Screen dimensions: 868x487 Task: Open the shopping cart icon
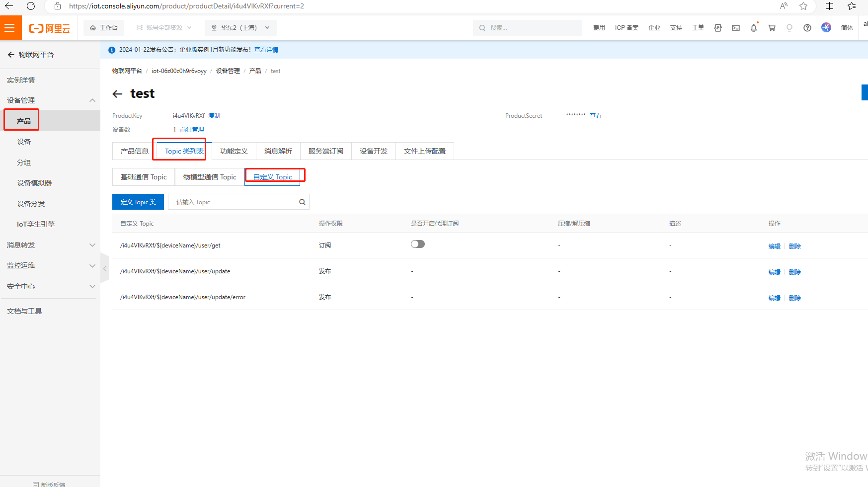tap(772, 28)
